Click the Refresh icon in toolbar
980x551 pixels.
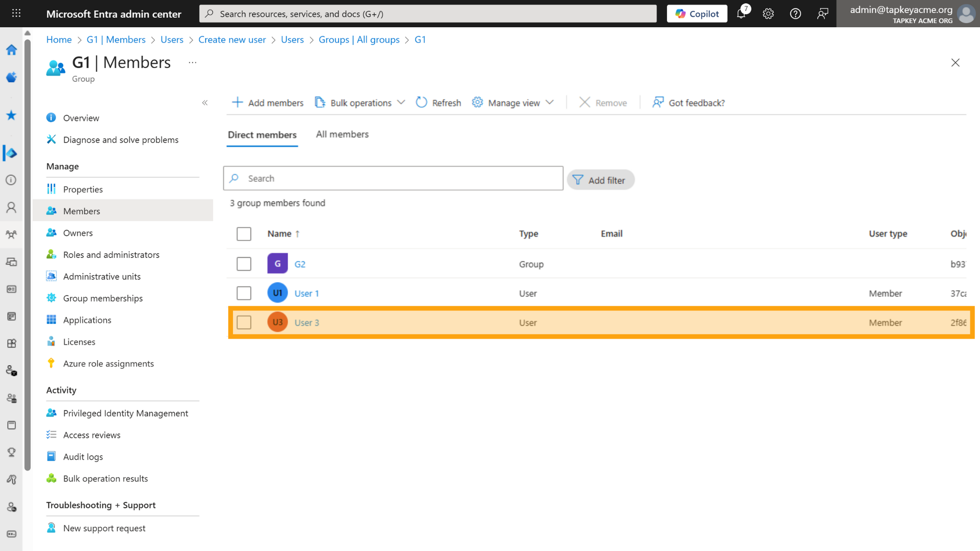(421, 102)
